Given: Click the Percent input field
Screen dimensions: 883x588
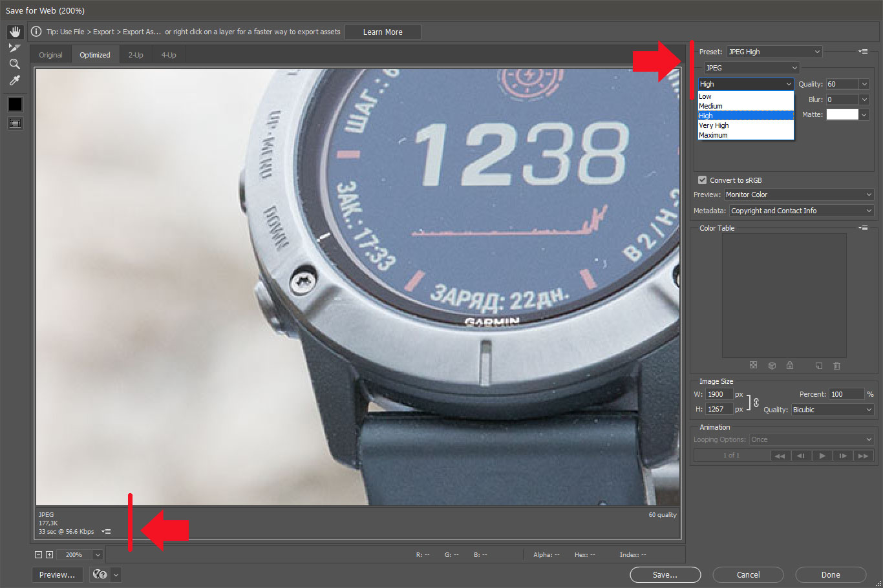Looking at the screenshot, I should [x=847, y=394].
